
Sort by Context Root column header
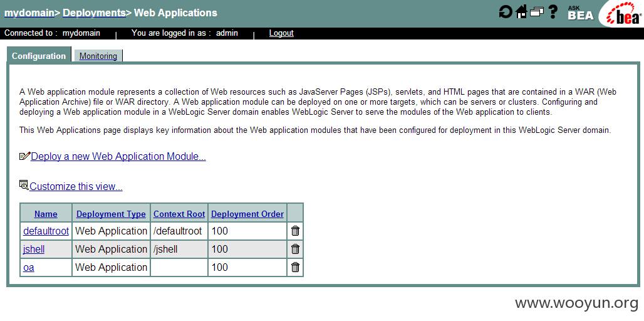click(179, 214)
